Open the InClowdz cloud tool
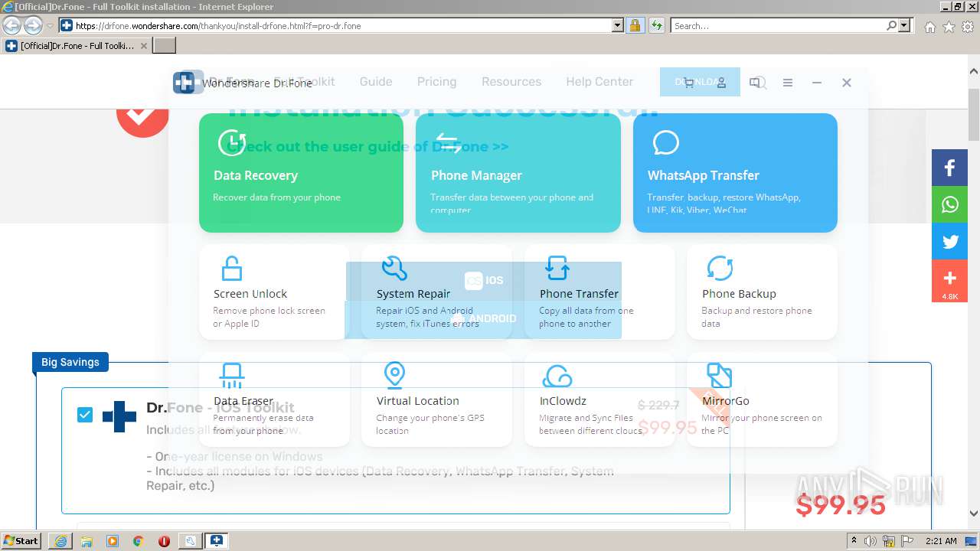The width and height of the screenshot is (980, 551). pyautogui.click(x=599, y=399)
